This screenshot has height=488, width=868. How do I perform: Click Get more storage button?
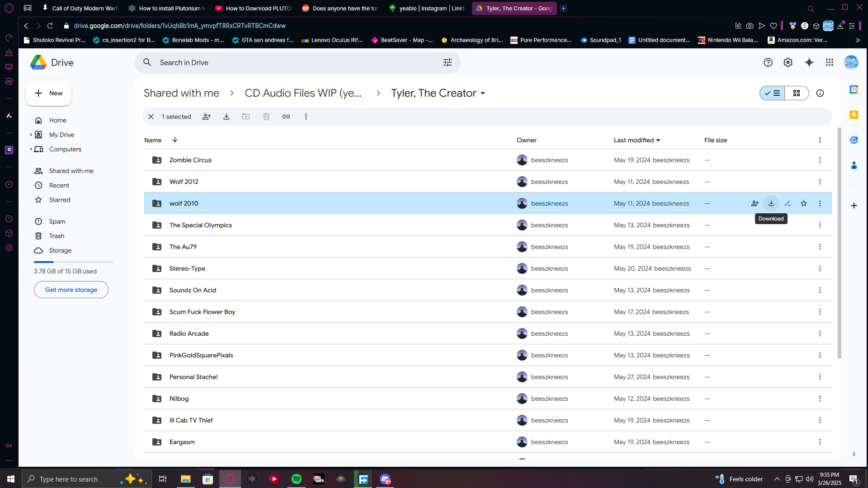coord(71,290)
